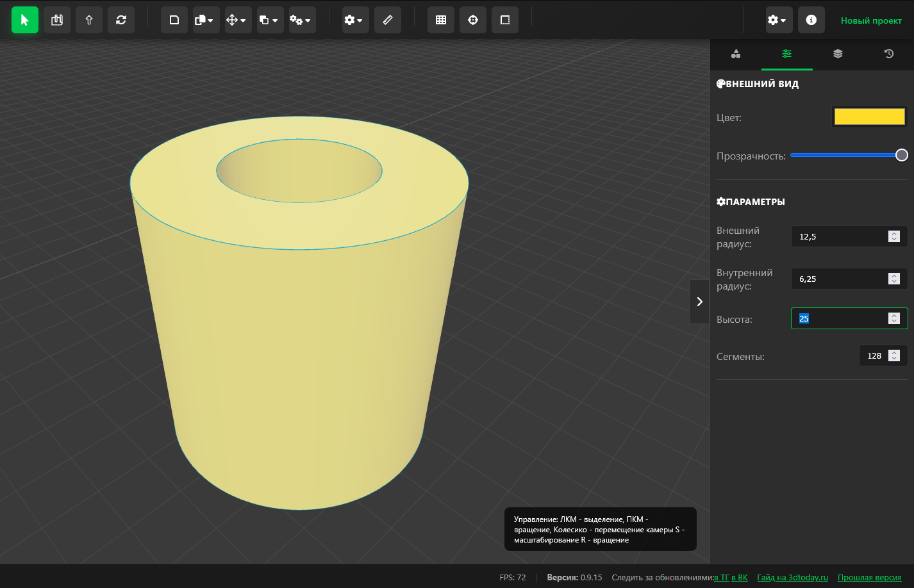Click the crosshair target toolbar icon
This screenshot has height=588, width=914.
pos(473,20)
